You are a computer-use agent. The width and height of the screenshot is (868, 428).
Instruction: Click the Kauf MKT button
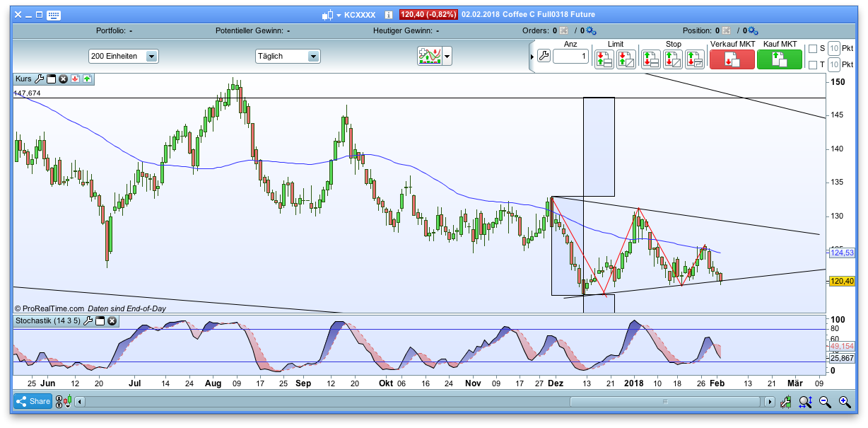point(779,59)
